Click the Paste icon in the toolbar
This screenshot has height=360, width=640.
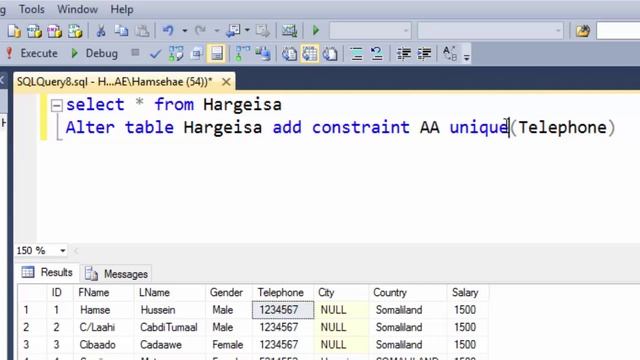(142, 31)
